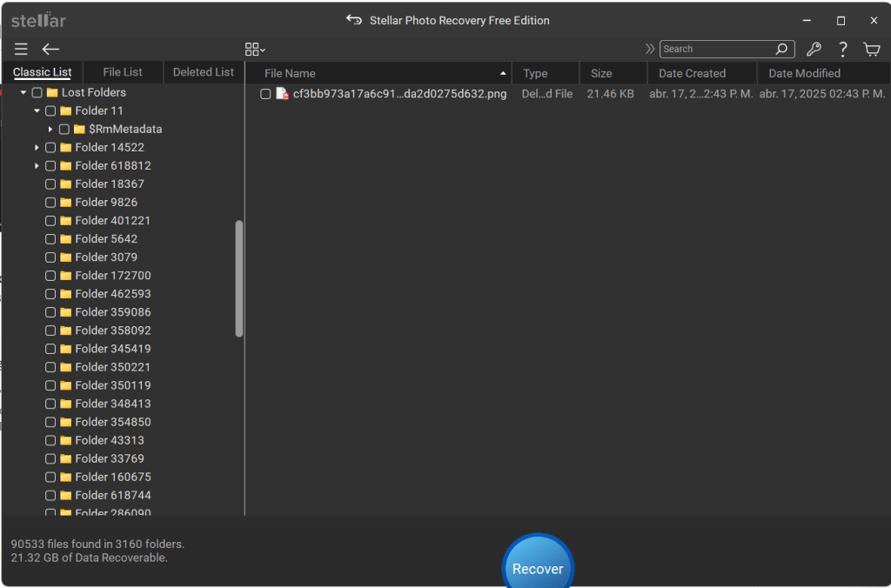Check the Folder 350119 checkbox
The image size is (891, 588).
(x=50, y=385)
